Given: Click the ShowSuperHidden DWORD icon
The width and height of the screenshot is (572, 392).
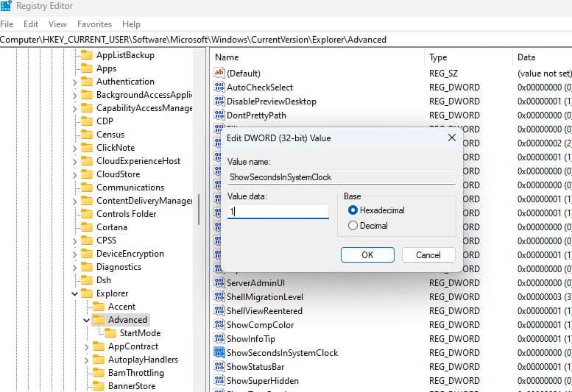Looking at the screenshot, I should (219, 381).
